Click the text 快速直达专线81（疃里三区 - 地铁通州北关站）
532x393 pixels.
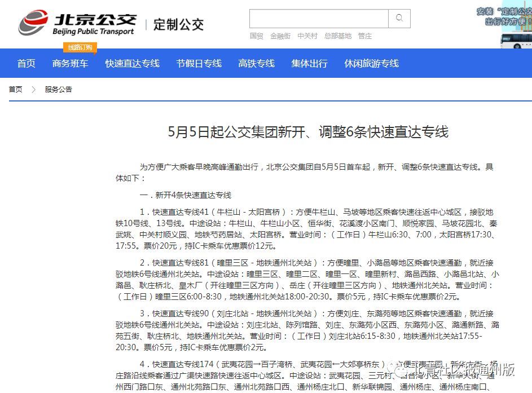tap(235, 263)
